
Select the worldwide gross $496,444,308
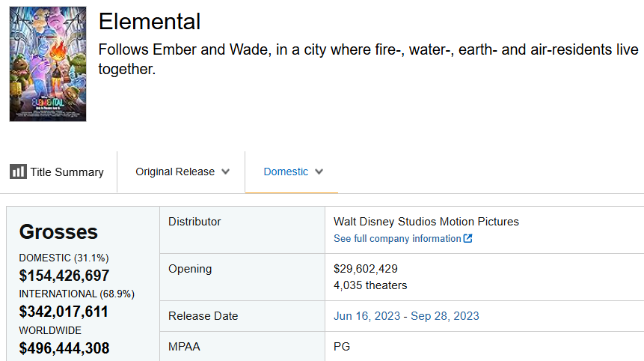pyautogui.click(x=64, y=348)
